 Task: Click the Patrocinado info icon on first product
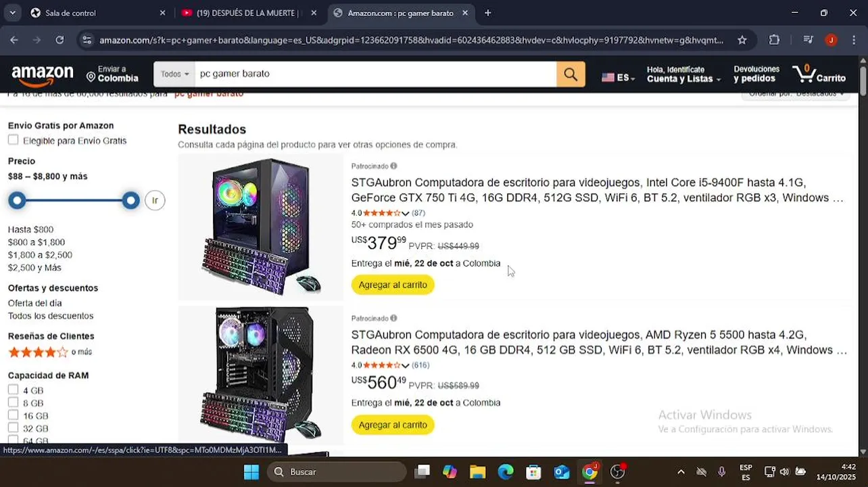393,166
